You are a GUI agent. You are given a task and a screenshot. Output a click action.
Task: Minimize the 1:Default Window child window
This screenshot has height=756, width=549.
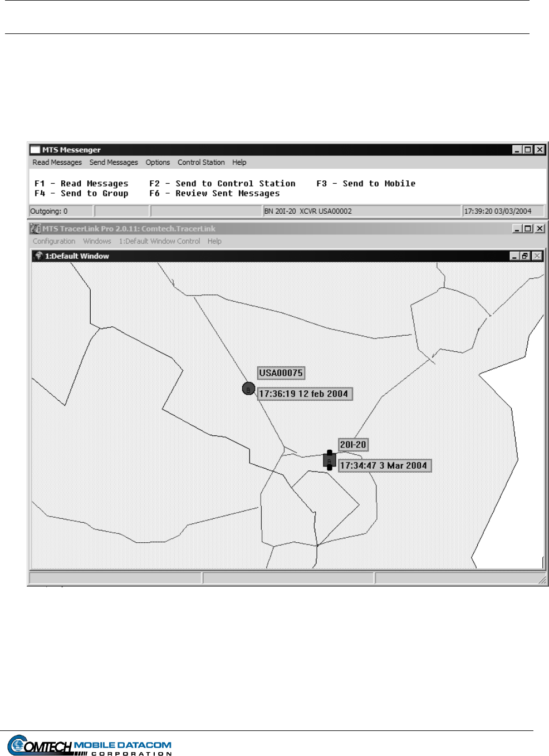[514, 256]
